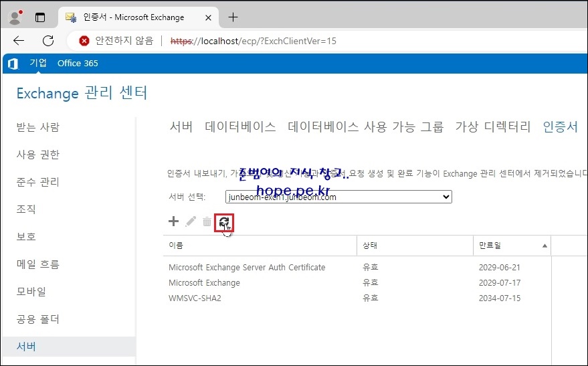Screen dimensions: 588x366
Task: Open 준수 관리 in the left navigation
Action: click(38, 182)
